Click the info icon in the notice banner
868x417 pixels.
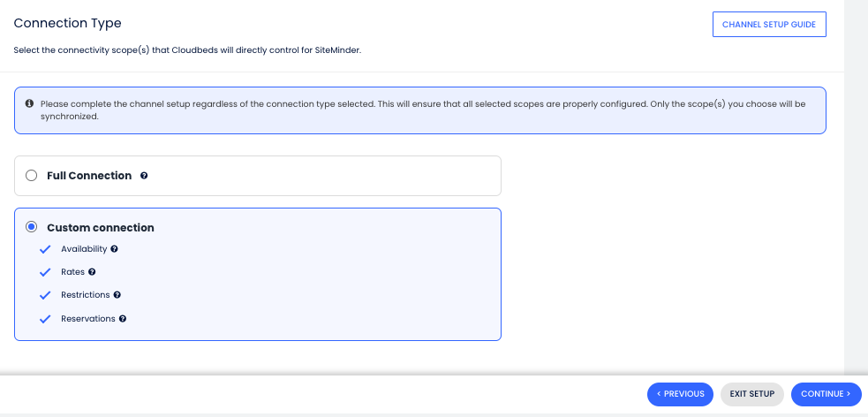29,103
